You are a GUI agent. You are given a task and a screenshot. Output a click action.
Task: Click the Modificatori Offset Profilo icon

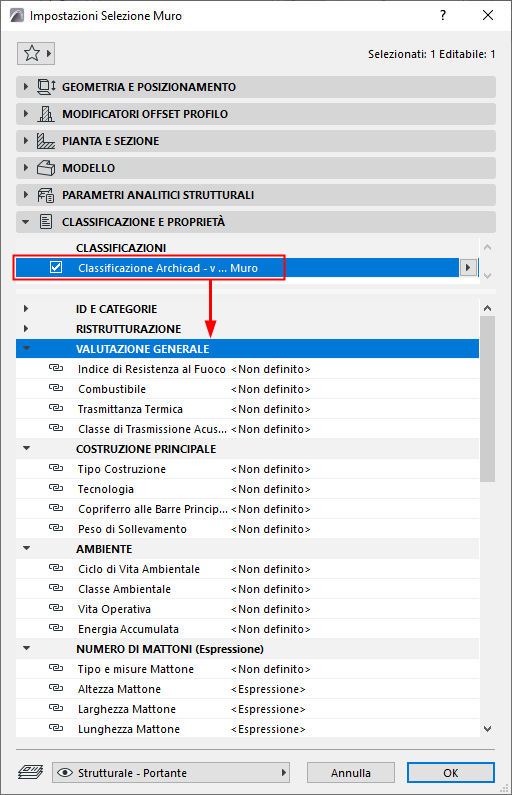(x=46, y=114)
